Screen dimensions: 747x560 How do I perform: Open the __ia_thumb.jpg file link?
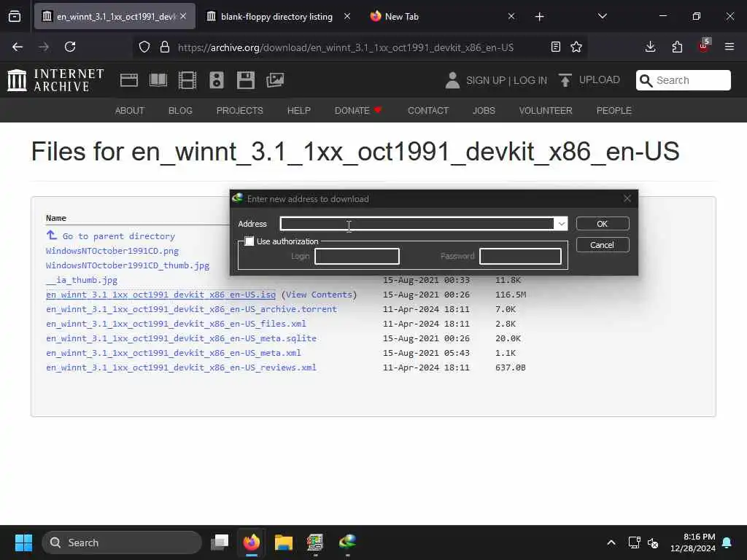[82, 280]
